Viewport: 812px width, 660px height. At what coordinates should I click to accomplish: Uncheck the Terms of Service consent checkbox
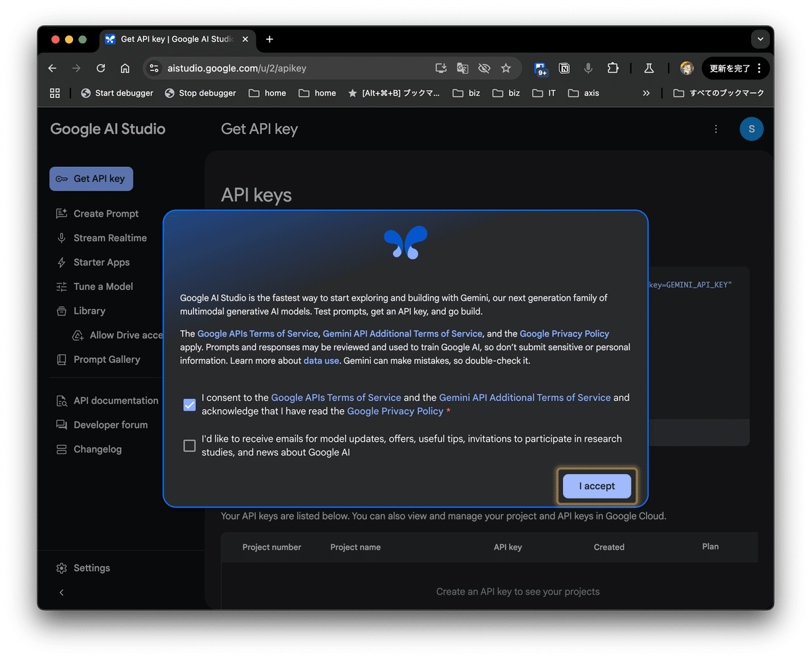[x=189, y=404]
